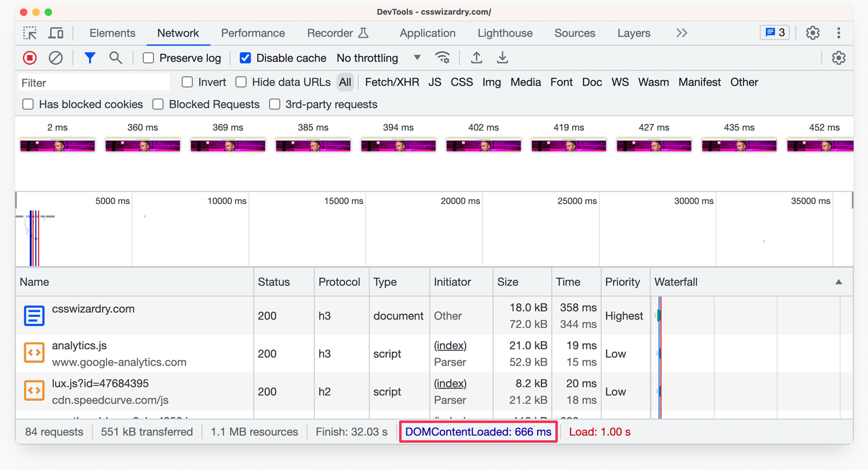
Task: Enable Preserve log checkbox
Action: click(149, 58)
